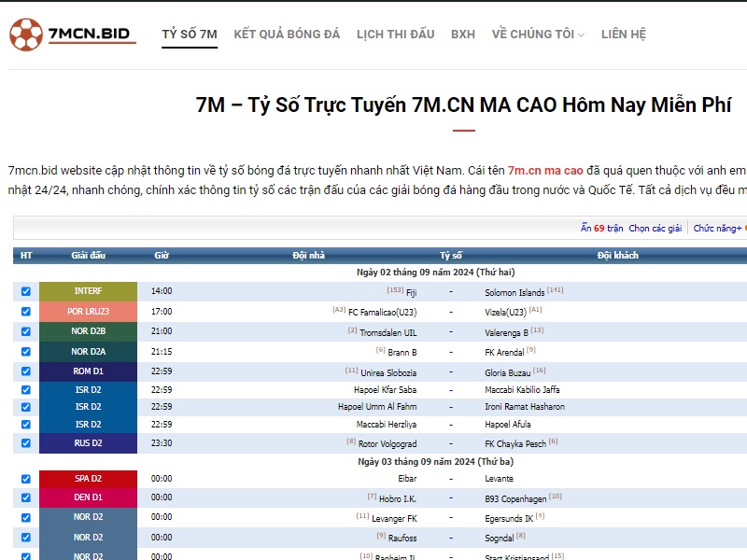Open Chọn các giải league selector
The height and width of the screenshot is (560, 747).
pos(655,228)
